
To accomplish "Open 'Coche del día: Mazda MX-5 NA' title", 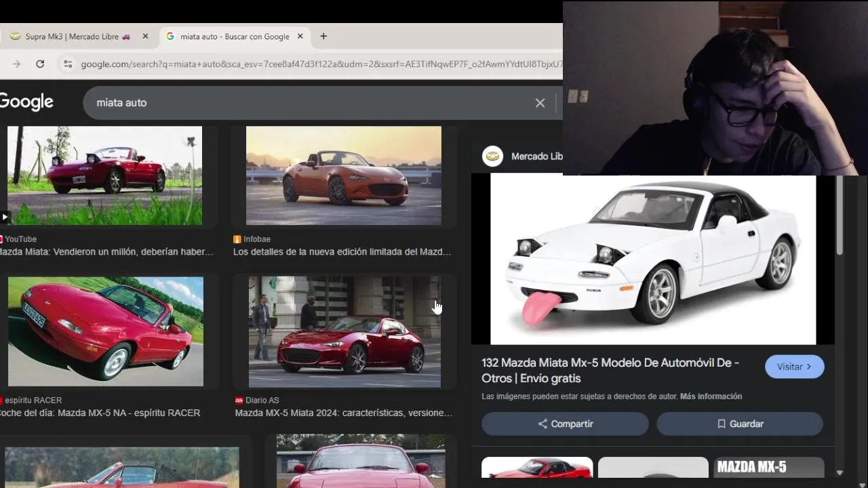I will click(100, 413).
